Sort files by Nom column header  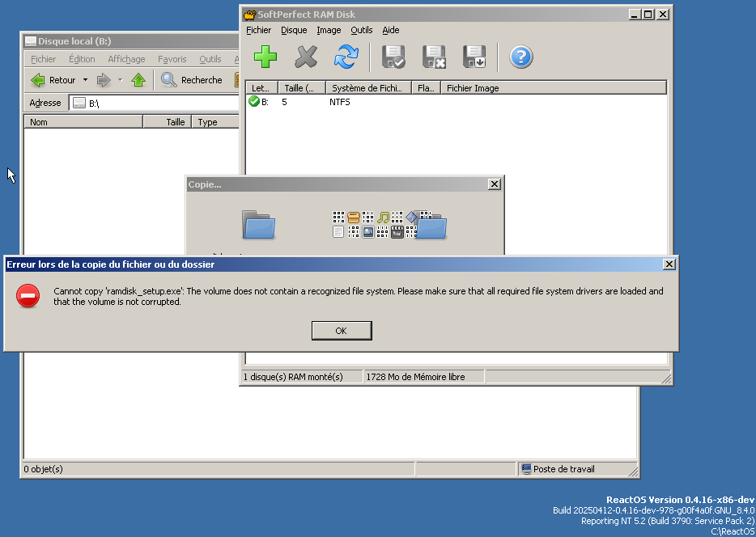click(x=83, y=122)
